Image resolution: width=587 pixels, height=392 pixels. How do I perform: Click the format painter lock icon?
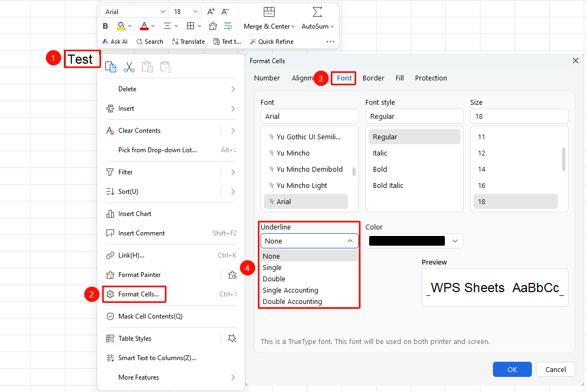[232, 275]
